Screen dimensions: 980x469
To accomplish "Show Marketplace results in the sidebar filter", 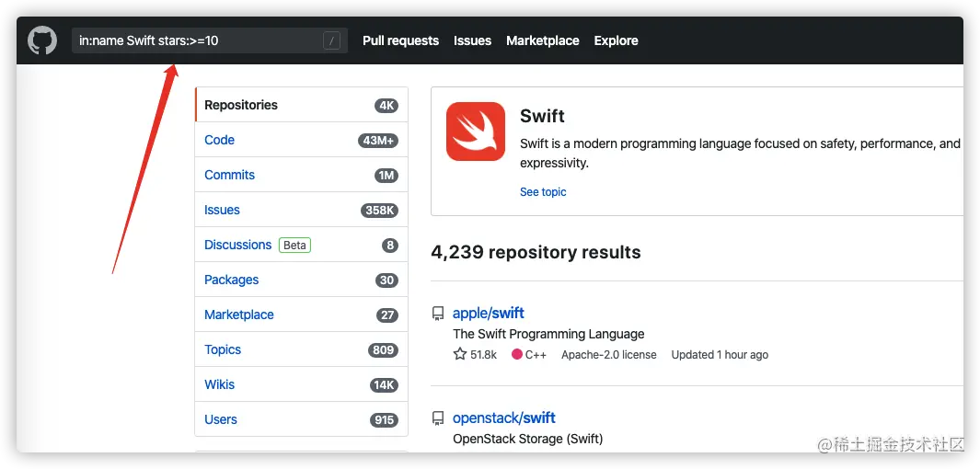I will (302, 315).
